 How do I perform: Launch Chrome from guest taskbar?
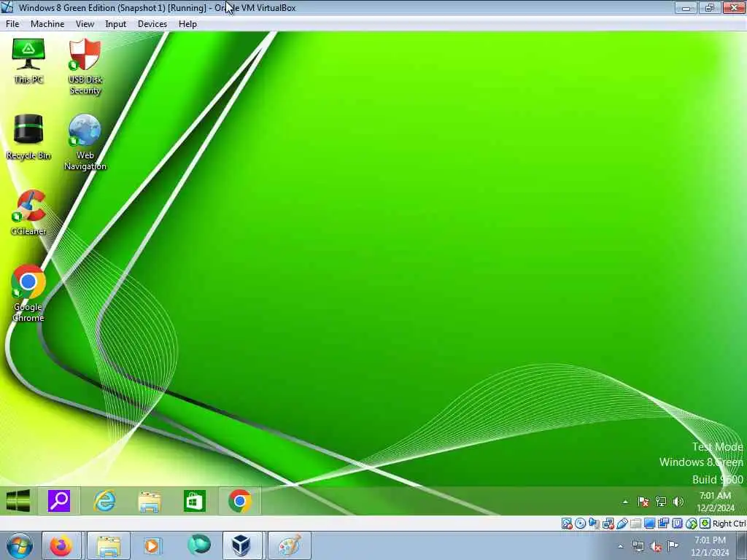pyautogui.click(x=239, y=501)
